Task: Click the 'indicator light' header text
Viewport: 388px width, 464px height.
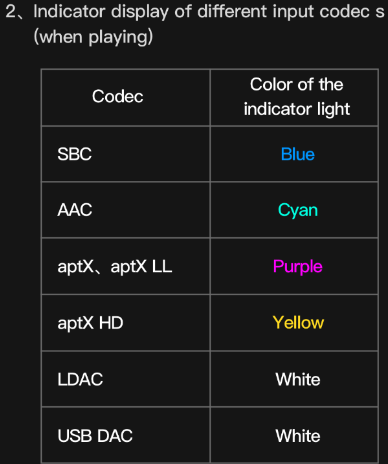Action: [297, 109]
